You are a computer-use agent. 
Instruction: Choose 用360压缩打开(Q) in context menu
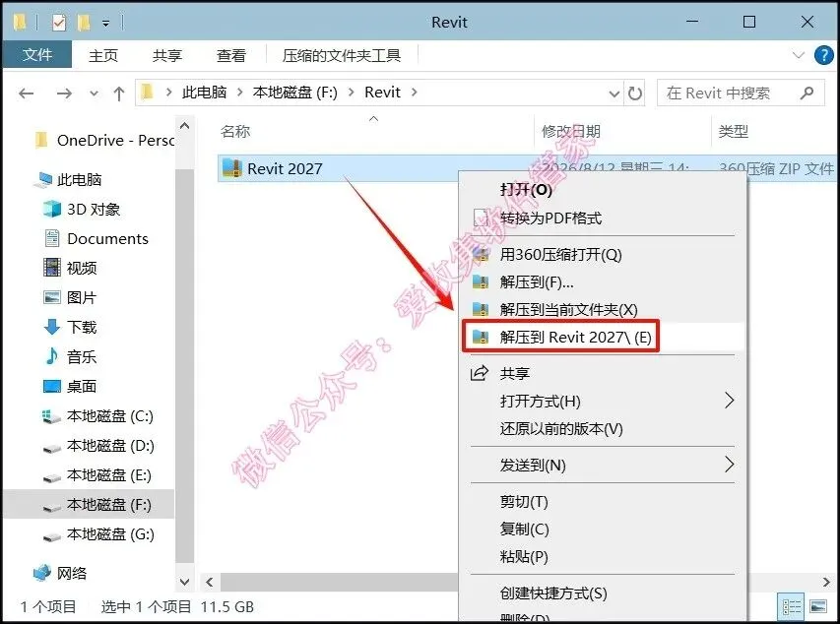coord(603,254)
